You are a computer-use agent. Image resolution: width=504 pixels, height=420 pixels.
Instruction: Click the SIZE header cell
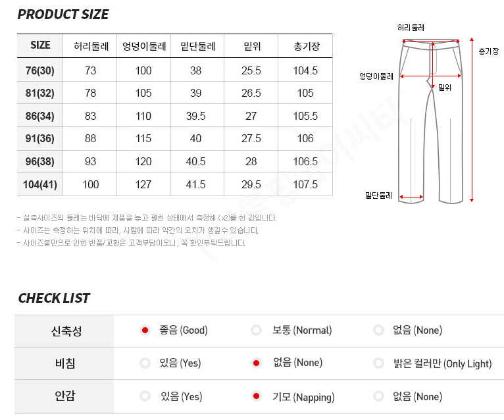[40, 45]
